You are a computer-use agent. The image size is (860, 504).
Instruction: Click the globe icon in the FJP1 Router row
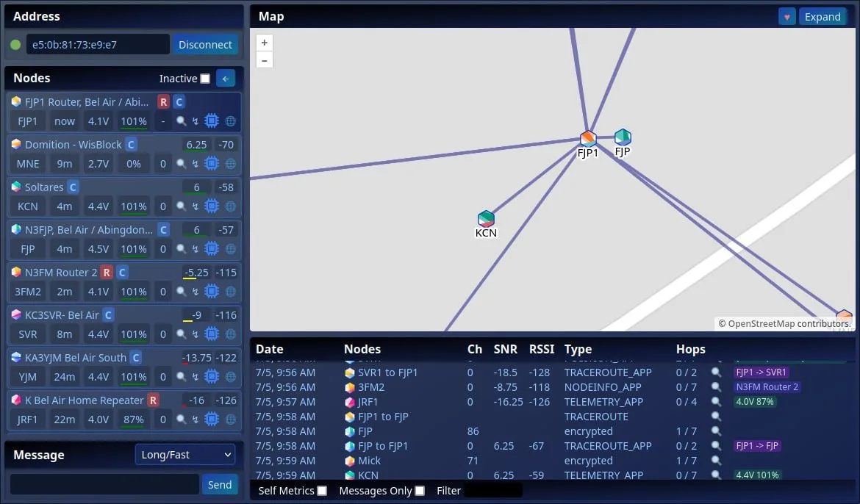(231, 121)
